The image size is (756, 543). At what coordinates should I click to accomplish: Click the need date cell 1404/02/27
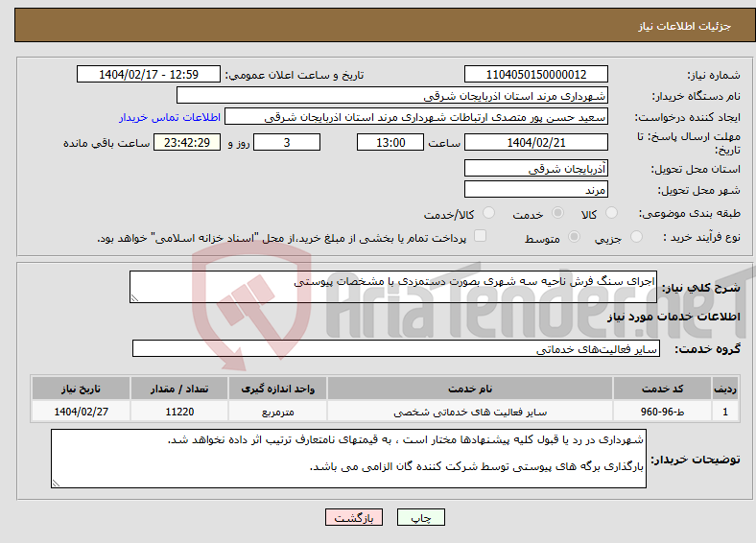pyautogui.click(x=81, y=412)
